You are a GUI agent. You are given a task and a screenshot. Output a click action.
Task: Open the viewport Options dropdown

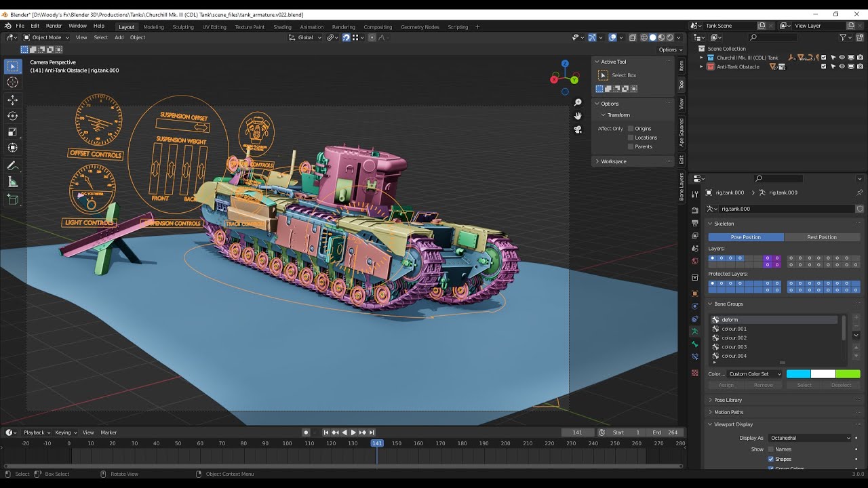coord(670,49)
